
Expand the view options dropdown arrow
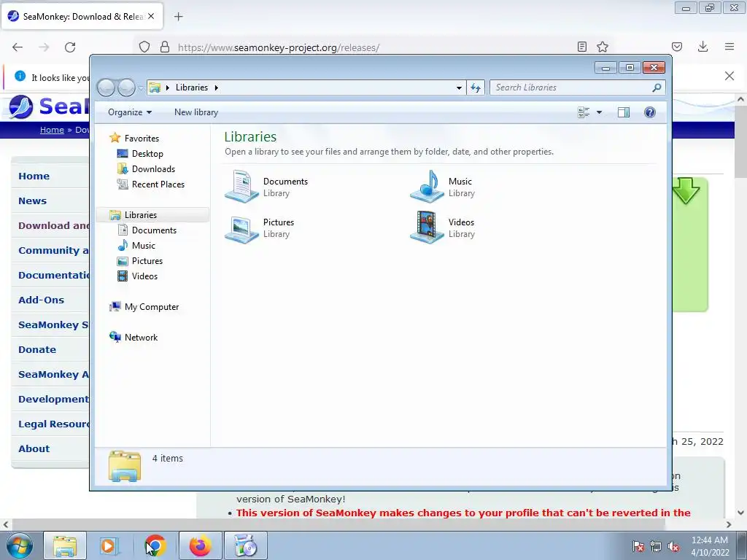[x=600, y=112]
